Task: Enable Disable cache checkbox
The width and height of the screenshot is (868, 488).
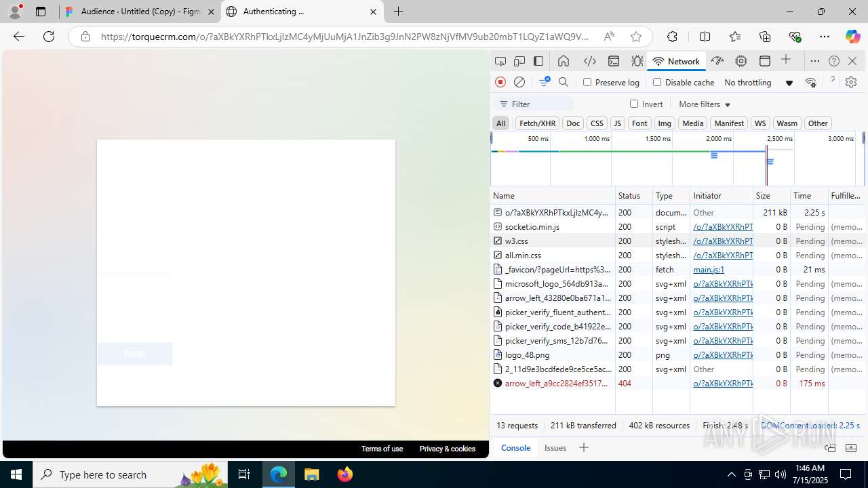Action: [657, 82]
